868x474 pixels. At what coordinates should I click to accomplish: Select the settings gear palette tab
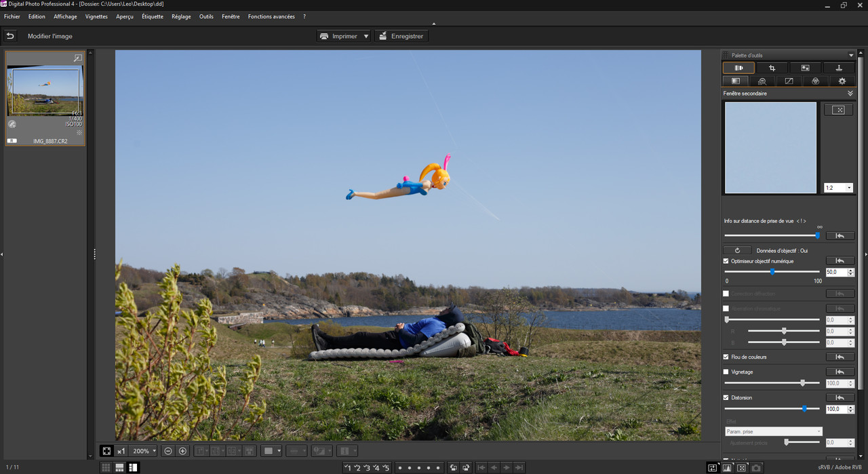pos(842,81)
